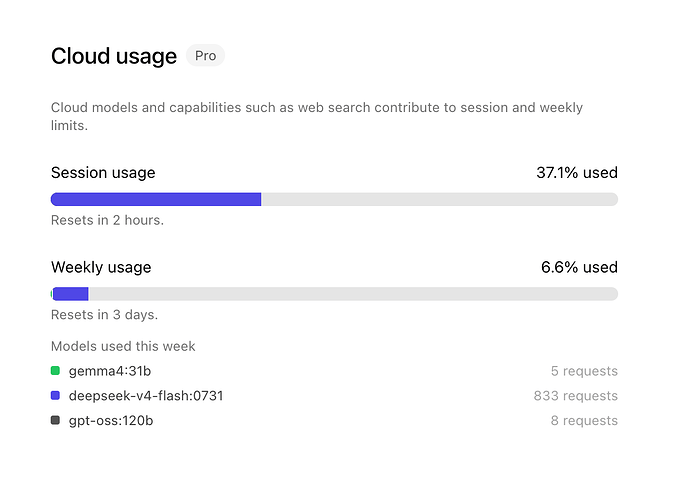Select the gpt-oss:120b model name

point(111,420)
